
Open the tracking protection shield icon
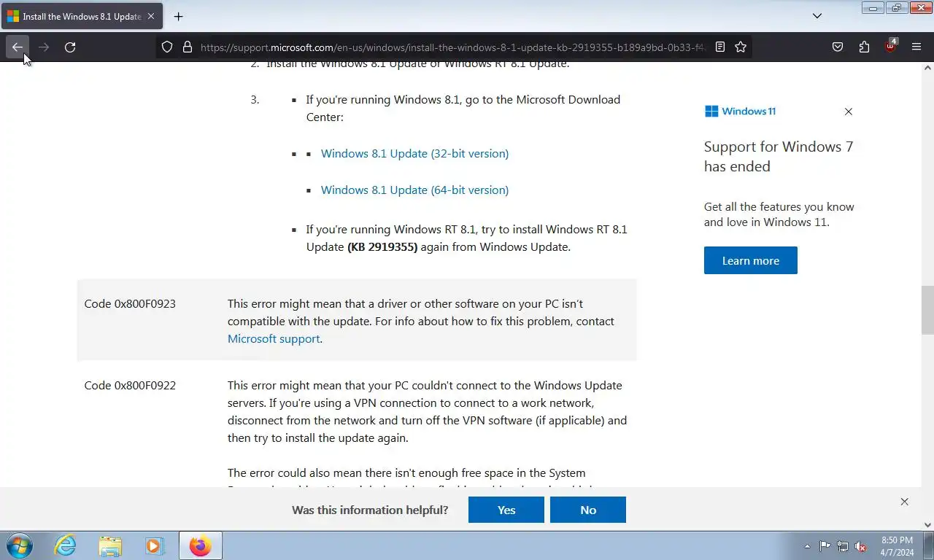[167, 47]
